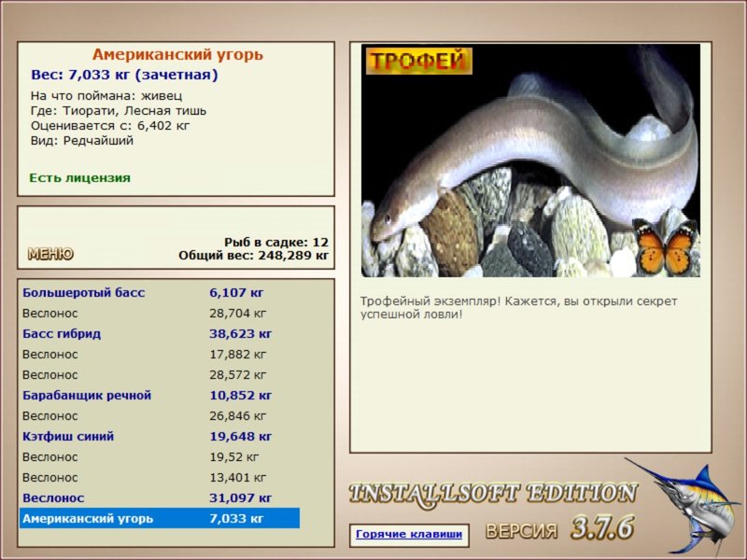This screenshot has height=560, width=747.
Task: Select the Веслонос 28,704 кг entry
Action: pos(159,313)
